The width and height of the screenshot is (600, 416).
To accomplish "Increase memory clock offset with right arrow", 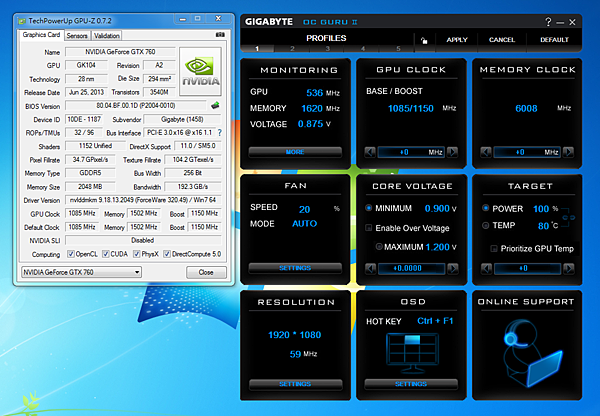I will (x=568, y=152).
